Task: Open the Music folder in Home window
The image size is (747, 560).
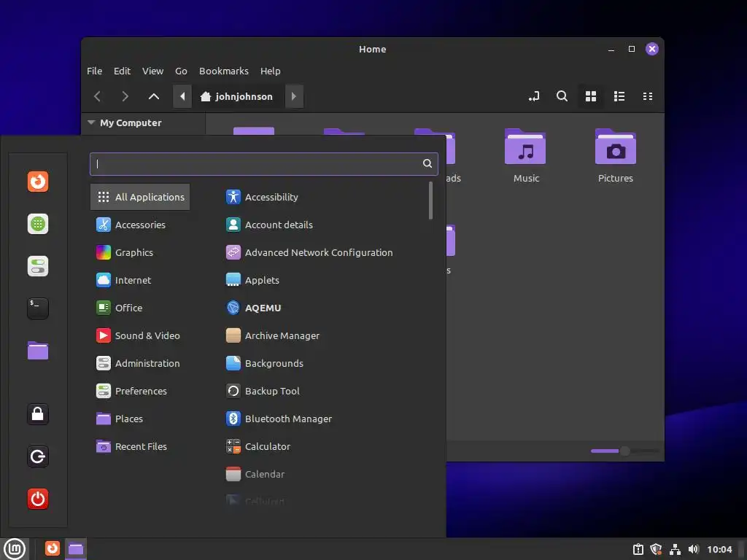Action: coord(526,156)
